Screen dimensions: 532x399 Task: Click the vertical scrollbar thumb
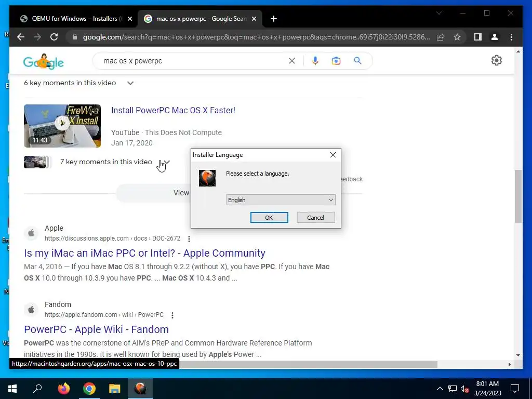(x=518, y=196)
